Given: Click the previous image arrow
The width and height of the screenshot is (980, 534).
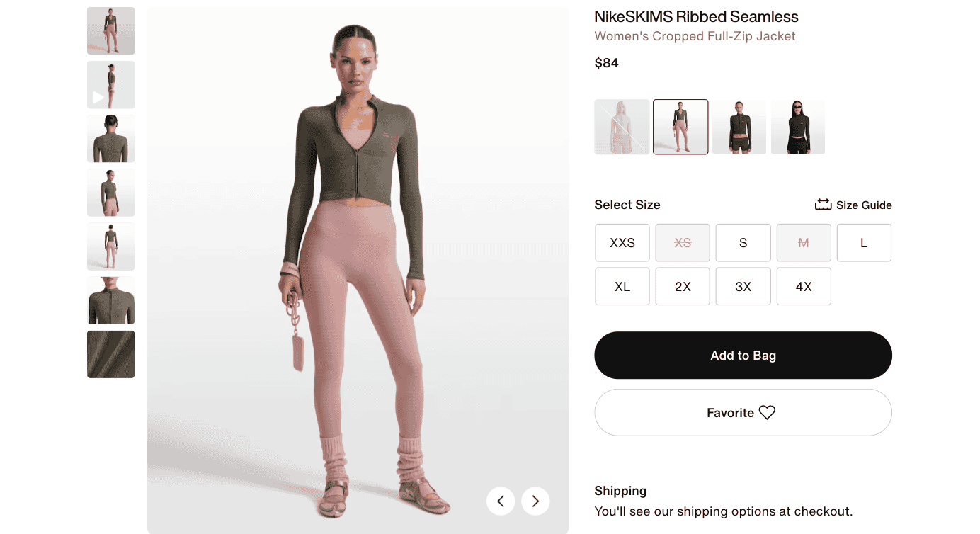Looking at the screenshot, I should [x=501, y=501].
